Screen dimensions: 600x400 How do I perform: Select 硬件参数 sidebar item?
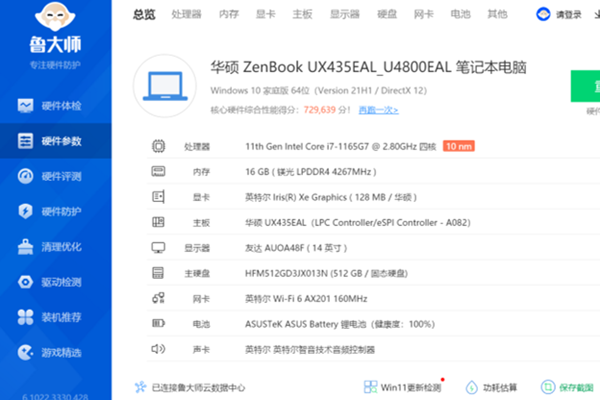(x=56, y=141)
